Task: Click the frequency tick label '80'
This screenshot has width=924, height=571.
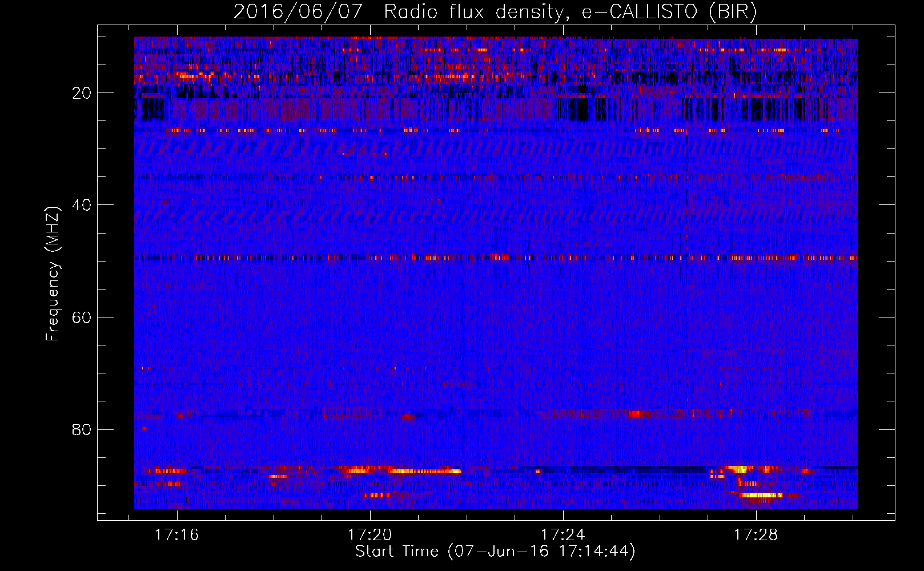Action: [82, 429]
